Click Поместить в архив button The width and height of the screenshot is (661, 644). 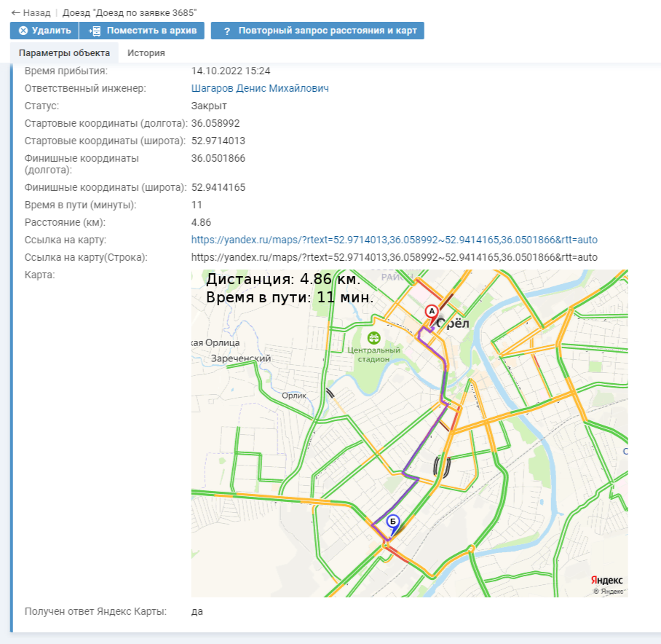coord(142,31)
